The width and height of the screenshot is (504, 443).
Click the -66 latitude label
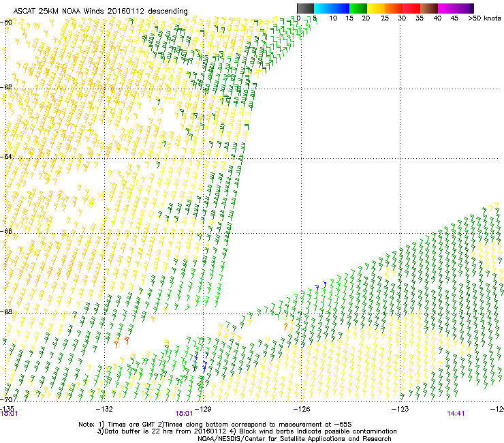6,231
